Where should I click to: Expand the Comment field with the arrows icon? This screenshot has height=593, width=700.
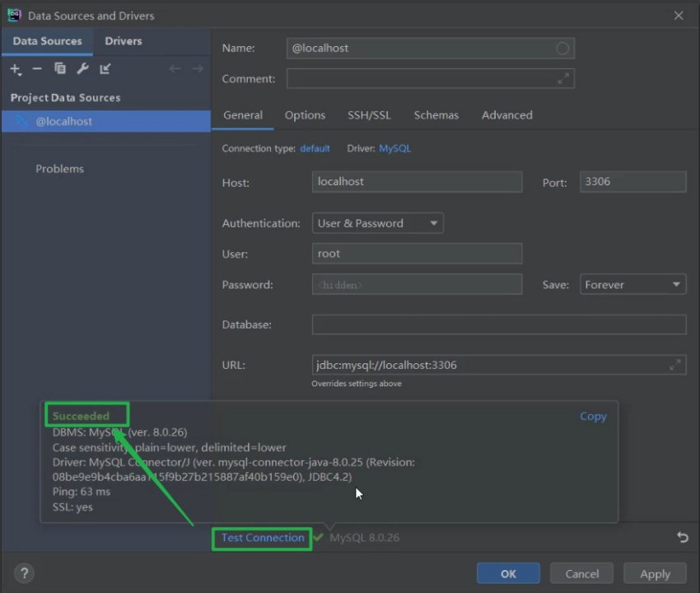point(563,79)
